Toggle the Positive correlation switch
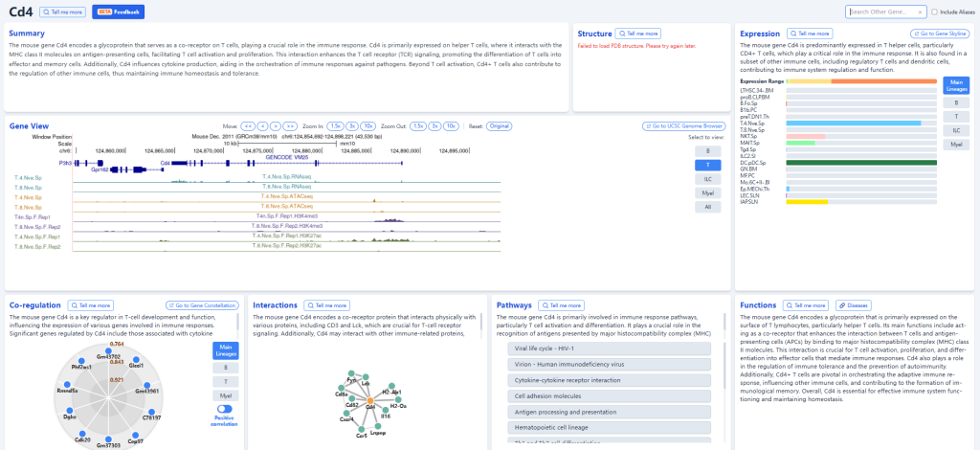Screen dimensions: 980x450 [x=224, y=409]
